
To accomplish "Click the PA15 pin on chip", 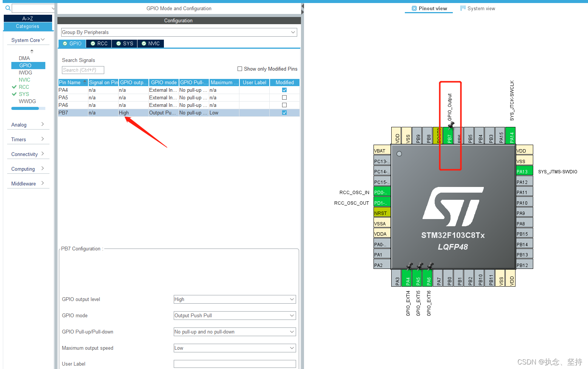I will (500, 136).
